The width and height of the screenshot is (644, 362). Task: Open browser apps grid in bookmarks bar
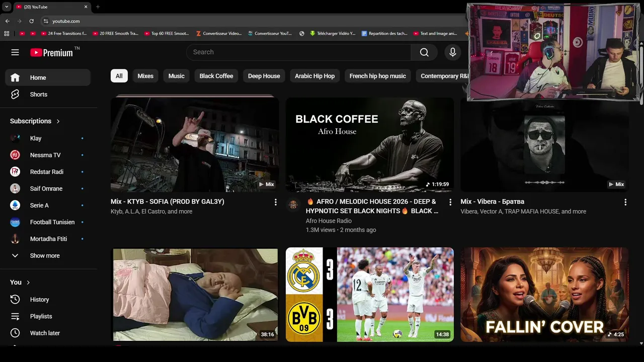pyautogui.click(x=7, y=34)
